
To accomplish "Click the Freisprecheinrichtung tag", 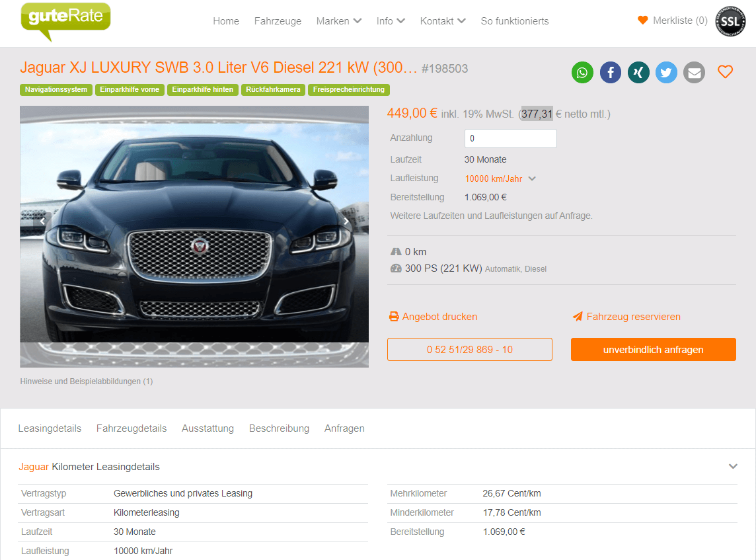I will (348, 90).
